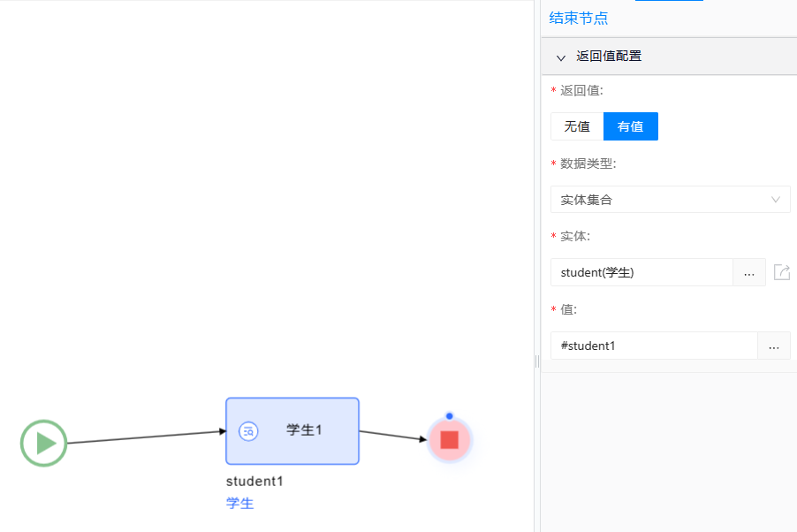This screenshot has height=532, width=797.
Task: Click the panel splitter handle
Action: click(537, 361)
